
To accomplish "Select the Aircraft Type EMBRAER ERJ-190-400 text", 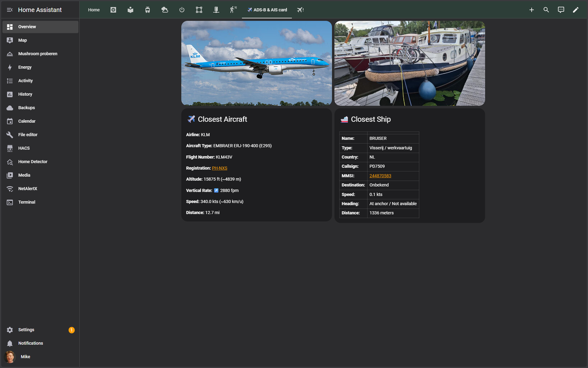I will [x=229, y=146].
